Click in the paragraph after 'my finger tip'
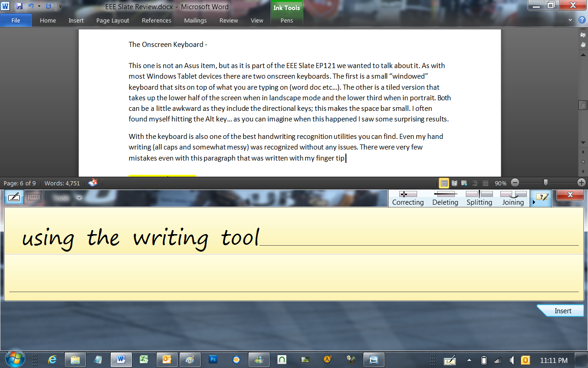588x368 pixels. (345, 158)
